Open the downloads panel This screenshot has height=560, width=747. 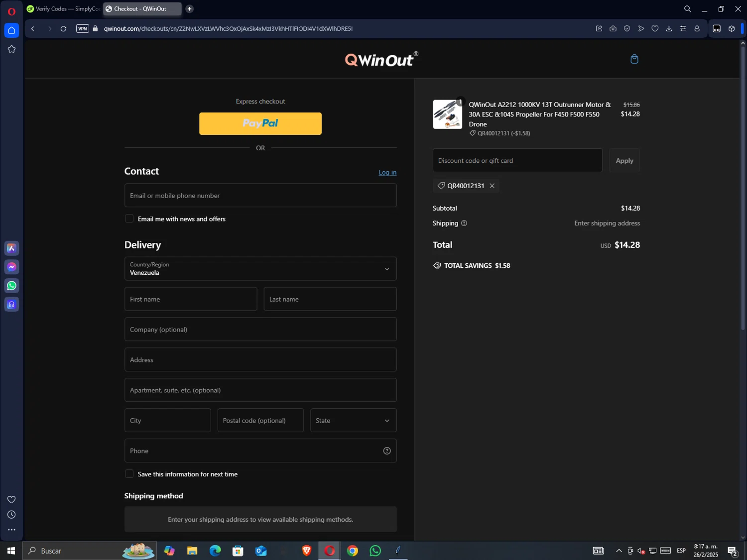click(669, 29)
